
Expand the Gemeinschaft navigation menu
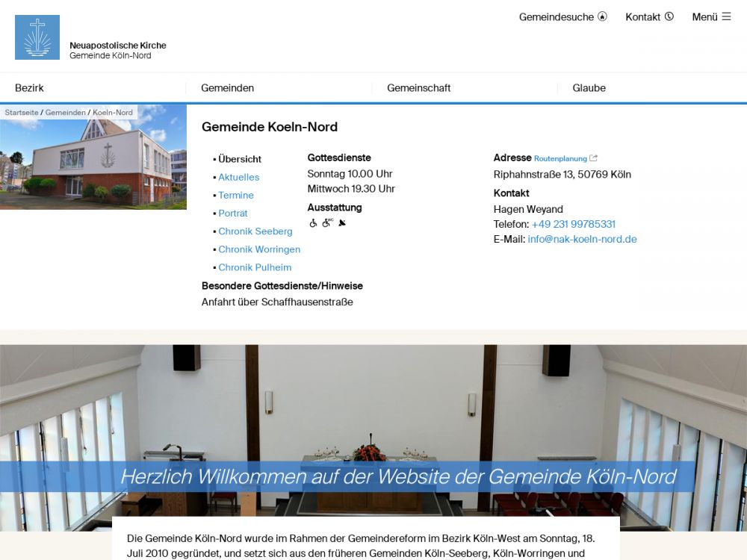tap(418, 88)
